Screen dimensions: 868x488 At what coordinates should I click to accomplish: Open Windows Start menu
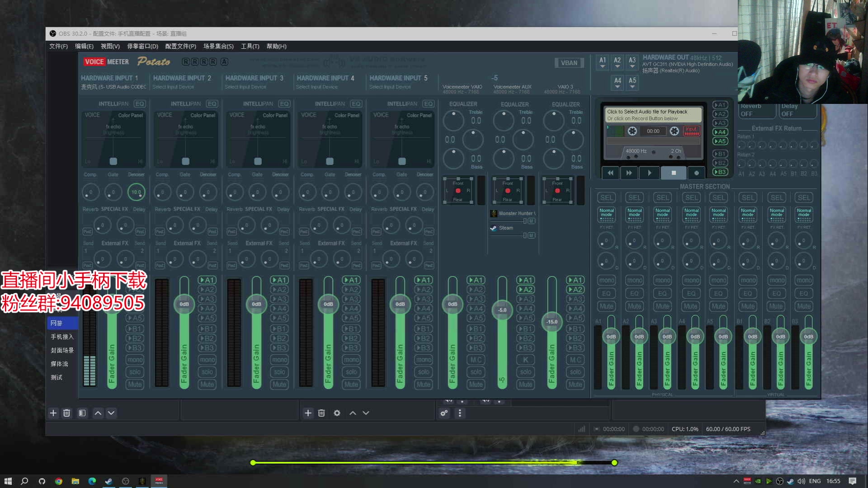pyautogui.click(x=8, y=481)
